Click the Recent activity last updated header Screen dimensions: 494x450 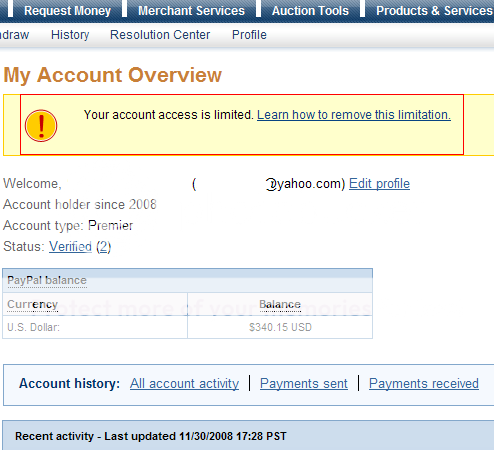point(151,436)
